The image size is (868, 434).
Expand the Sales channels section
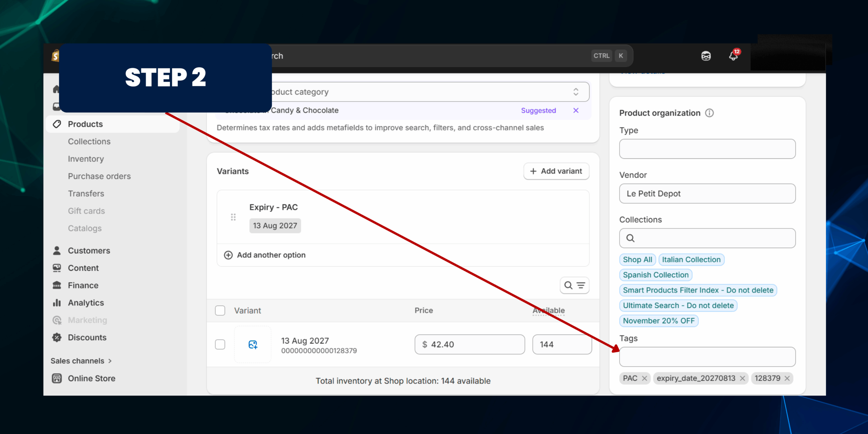[81, 361]
